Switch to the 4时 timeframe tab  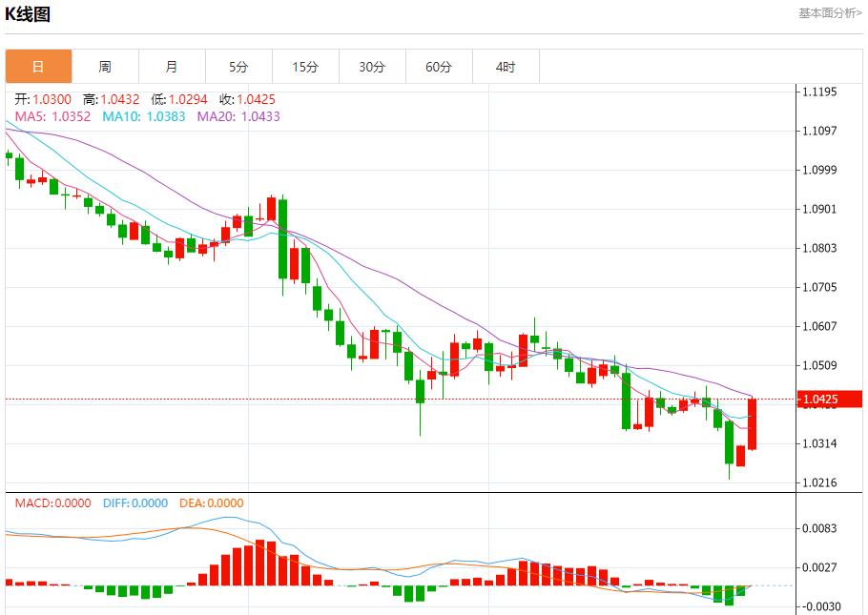click(506, 67)
